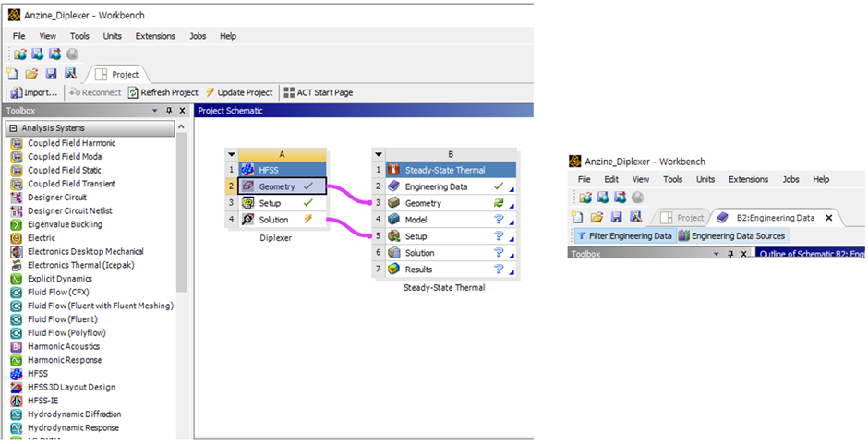Click Open project folder icon in main window
868x444 pixels.
pyautogui.click(x=31, y=74)
